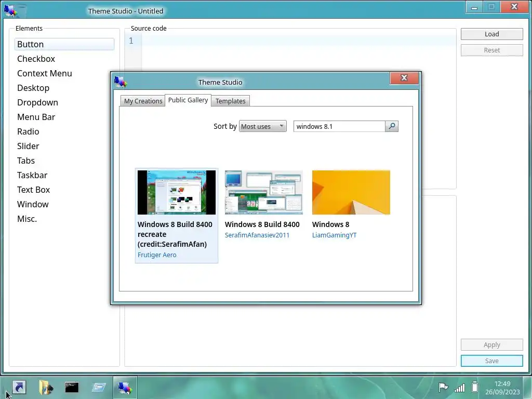Click the Theme Studio dialog title icon
Viewport: 532px width, 399px height.
(121, 82)
